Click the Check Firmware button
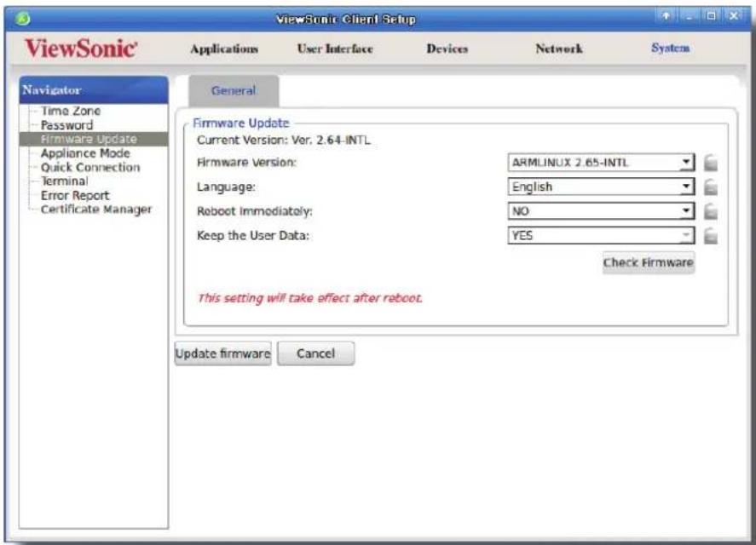756x545 pixels. (x=649, y=262)
